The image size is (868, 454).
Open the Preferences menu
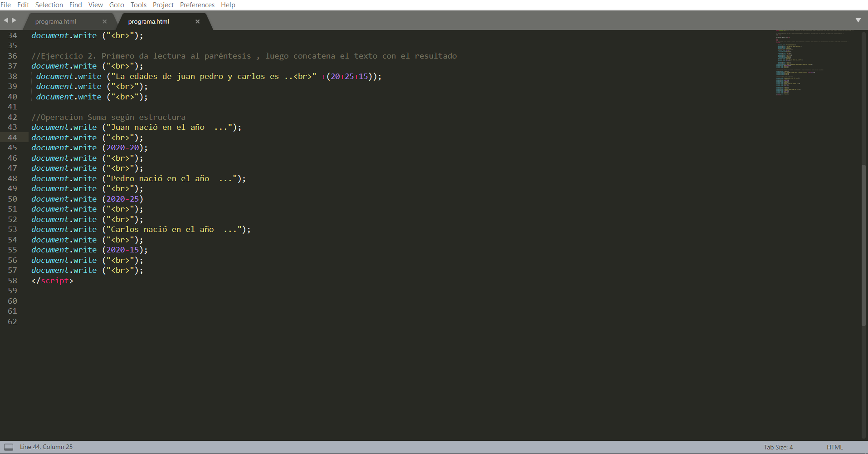click(197, 5)
